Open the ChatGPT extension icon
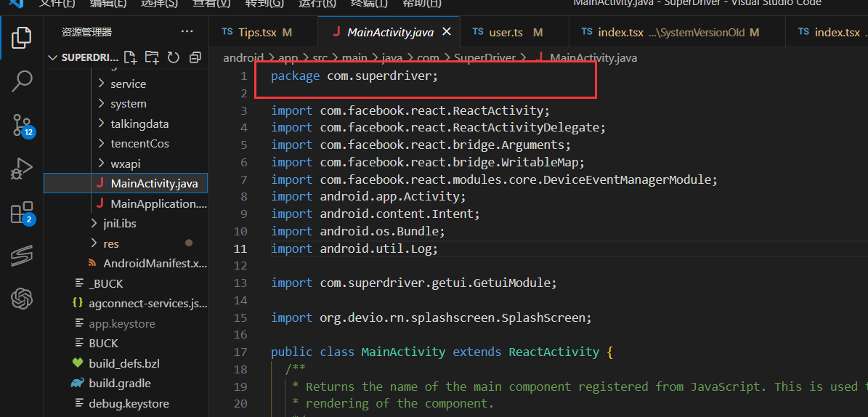This screenshot has height=417, width=868. [x=22, y=299]
